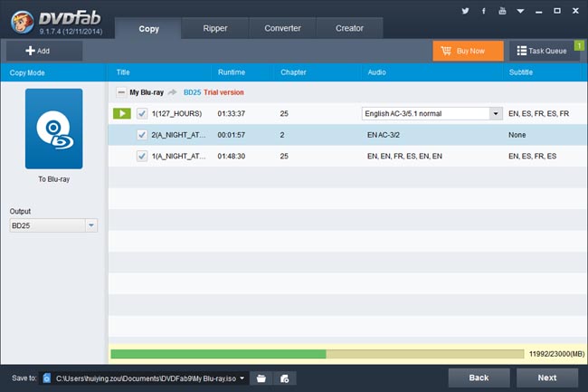
Task: Click the ISO image output icon
Action: 285,378
